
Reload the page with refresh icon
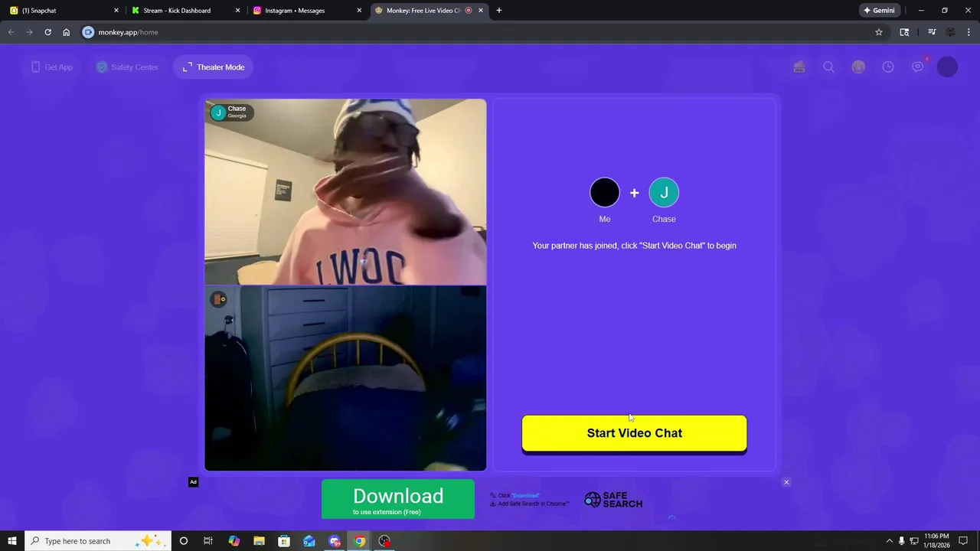[47, 32]
